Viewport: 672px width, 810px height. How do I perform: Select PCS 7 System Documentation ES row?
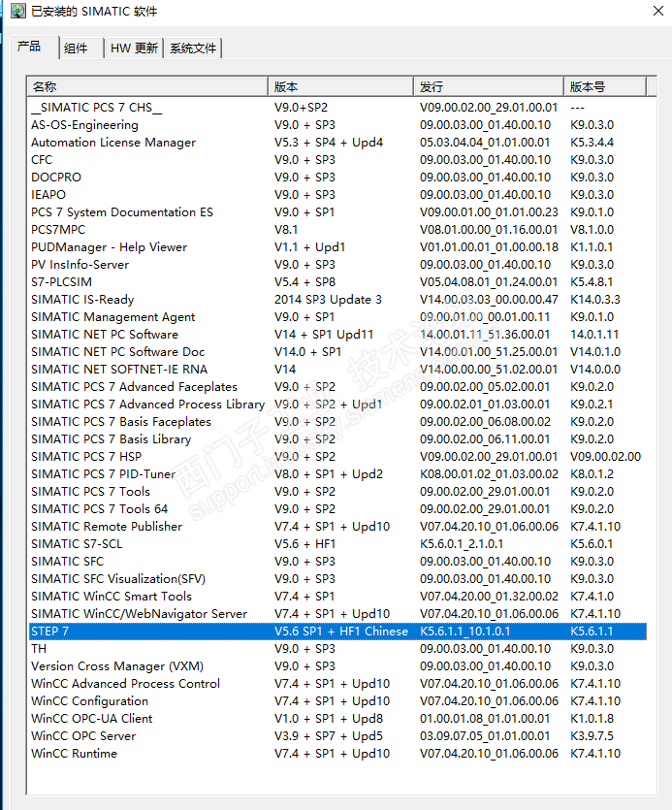(x=337, y=212)
